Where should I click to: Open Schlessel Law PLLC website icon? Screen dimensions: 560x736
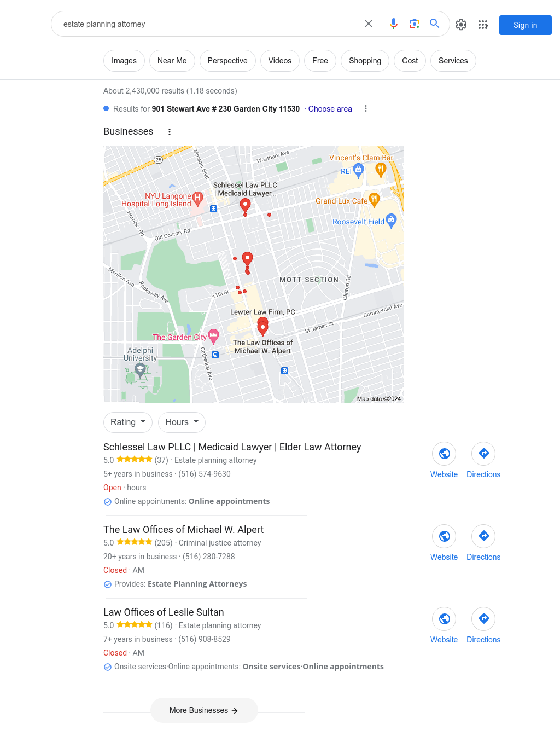[x=444, y=454]
